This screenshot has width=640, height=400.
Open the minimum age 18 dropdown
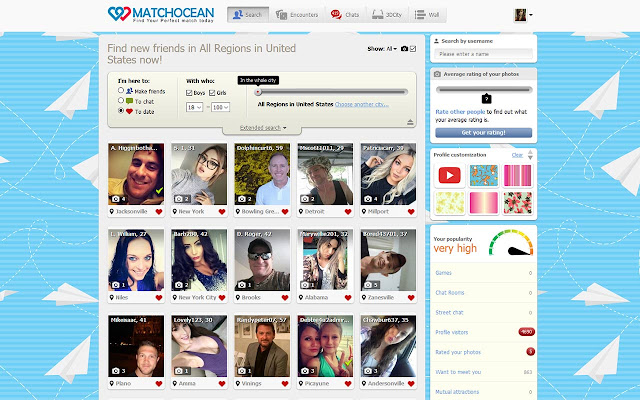194,107
